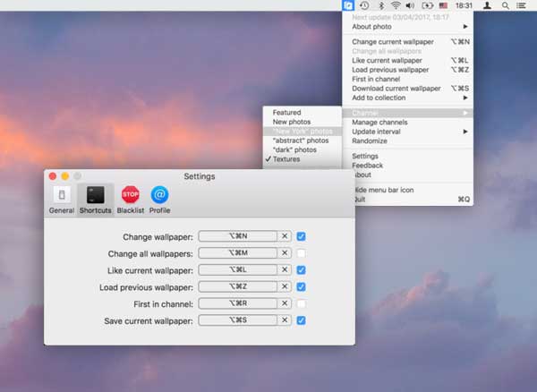This screenshot has height=392, width=537.
Task: Enable the Change all wallpapers checkbox
Action: click(302, 254)
